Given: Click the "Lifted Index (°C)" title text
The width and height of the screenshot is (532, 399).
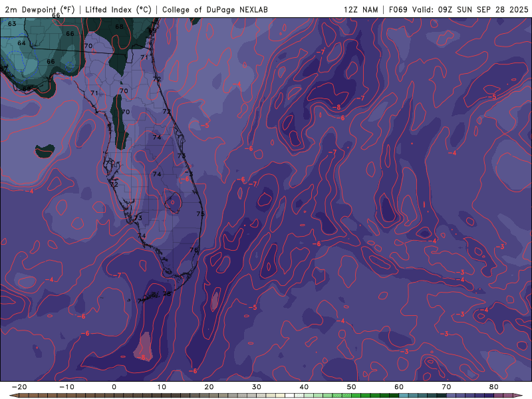Looking at the screenshot, I should tap(118, 9).
